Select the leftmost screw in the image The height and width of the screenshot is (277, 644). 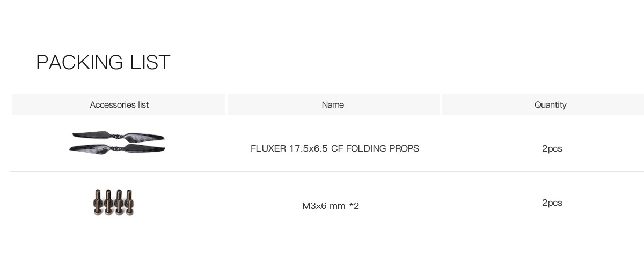coord(98,202)
